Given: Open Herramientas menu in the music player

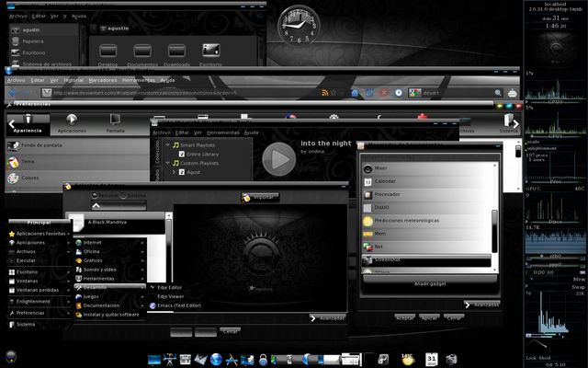Looking at the screenshot, I should (x=222, y=132).
